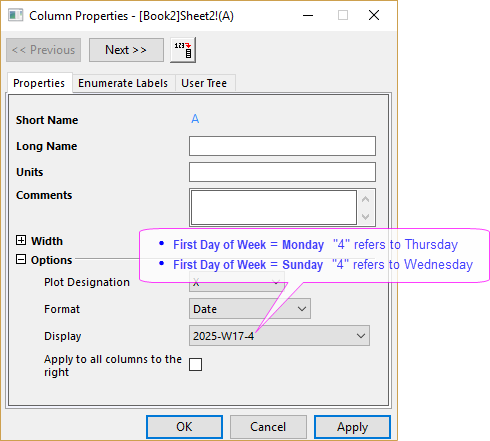Open the Format dropdown showing Date
The width and height of the screenshot is (490, 441).
tap(250, 309)
